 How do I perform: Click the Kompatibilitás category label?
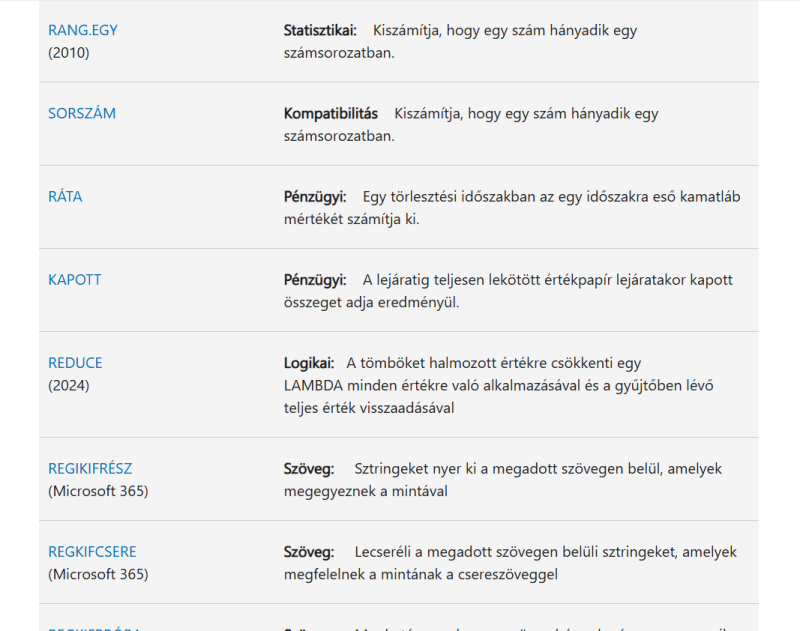point(331,114)
